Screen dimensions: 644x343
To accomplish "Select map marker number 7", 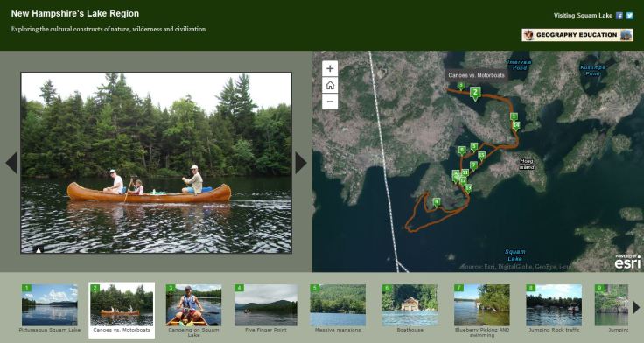I will click(x=473, y=165).
